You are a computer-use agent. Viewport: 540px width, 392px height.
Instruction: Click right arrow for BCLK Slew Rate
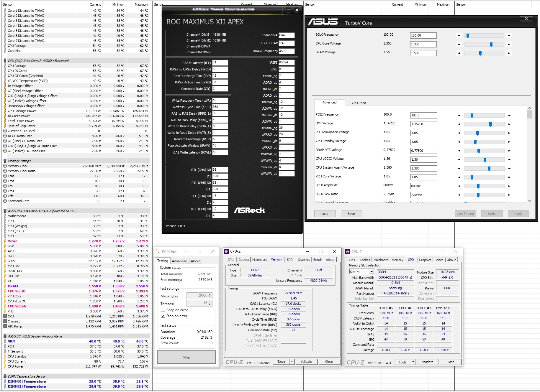(509, 195)
